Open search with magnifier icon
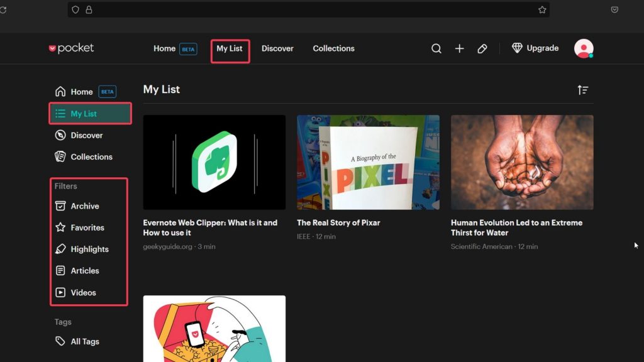 (x=436, y=48)
